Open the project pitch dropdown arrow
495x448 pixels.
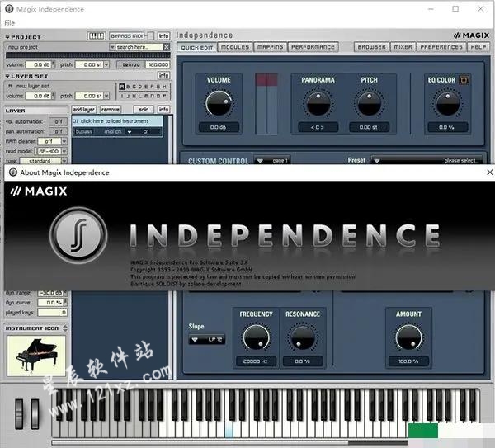coord(106,64)
